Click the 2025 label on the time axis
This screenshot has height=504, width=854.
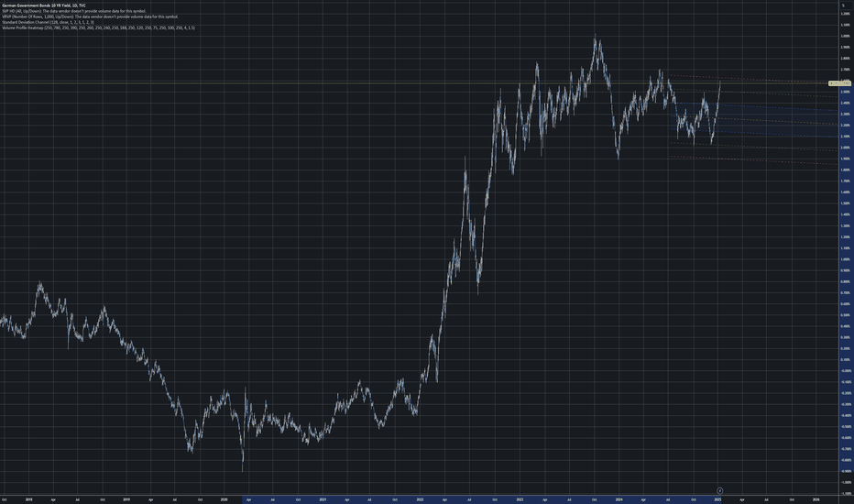point(717,499)
